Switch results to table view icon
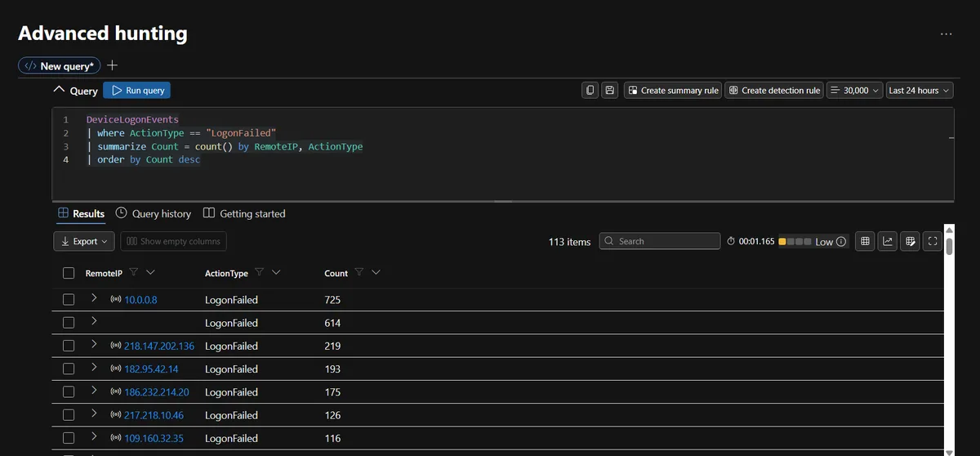This screenshot has width=980, height=456. [865, 241]
